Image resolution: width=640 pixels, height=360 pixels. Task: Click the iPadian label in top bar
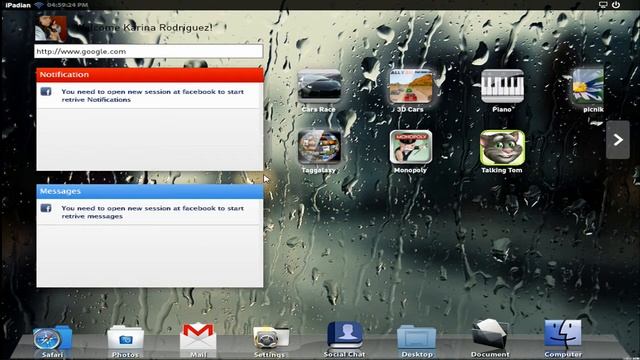pyautogui.click(x=18, y=5)
